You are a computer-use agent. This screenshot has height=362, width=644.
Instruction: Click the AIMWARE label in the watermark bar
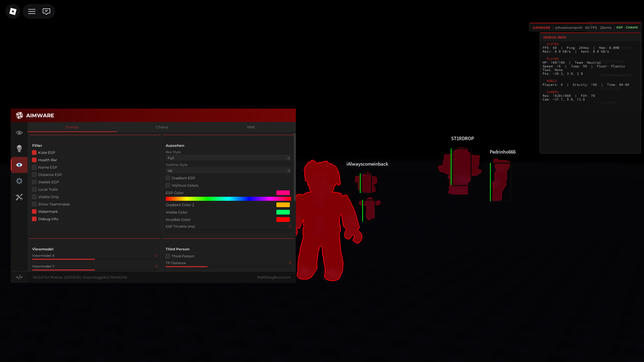tap(541, 27)
